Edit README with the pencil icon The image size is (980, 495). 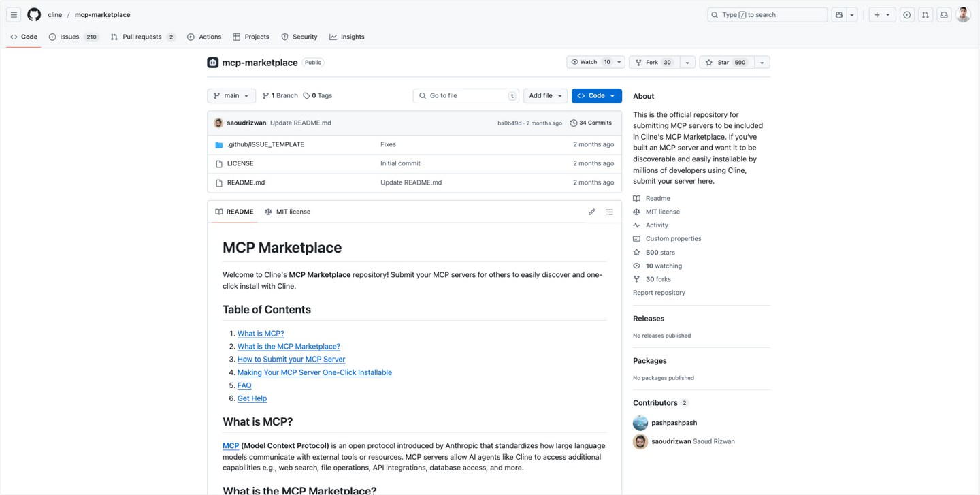coord(591,212)
